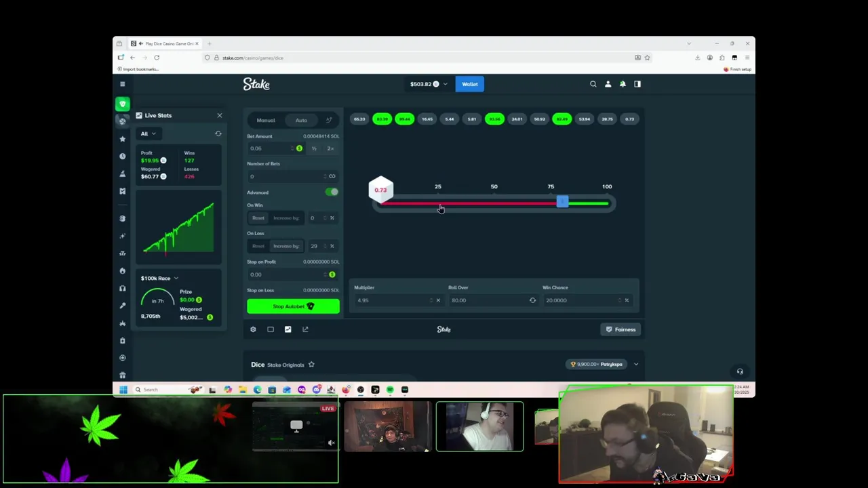This screenshot has width=868, height=488.
Task: Select Reset for On Win
Action: (258, 218)
